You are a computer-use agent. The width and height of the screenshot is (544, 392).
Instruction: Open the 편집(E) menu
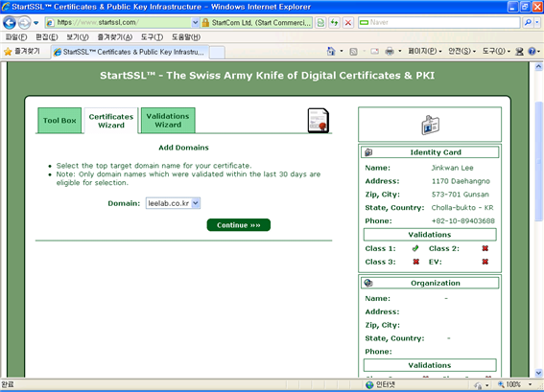[x=46, y=37]
